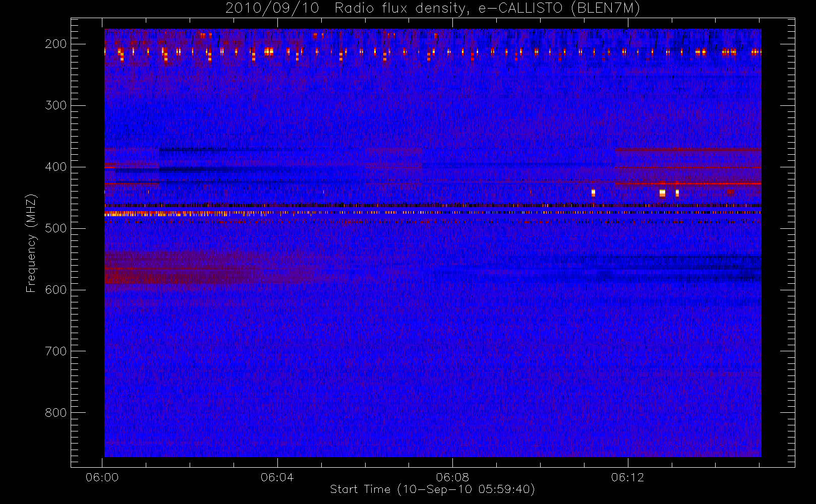Image resolution: width=816 pixels, height=504 pixels.
Task: Click the 200 frequency tick label
Action: 56,44
